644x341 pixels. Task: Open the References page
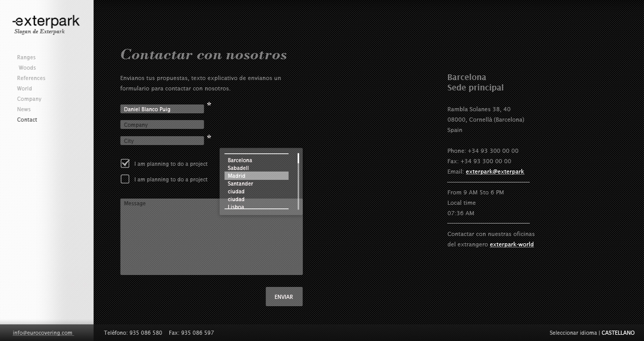tap(31, 78)
